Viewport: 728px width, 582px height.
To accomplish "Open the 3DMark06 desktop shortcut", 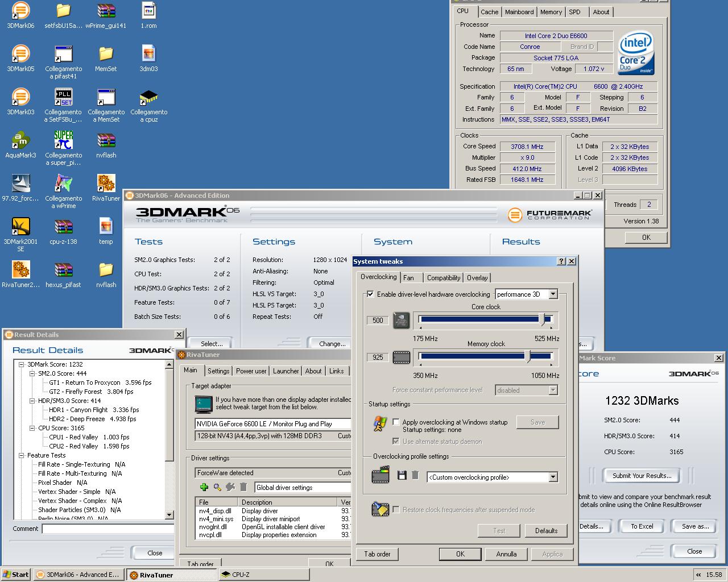I will coord(20,15).
